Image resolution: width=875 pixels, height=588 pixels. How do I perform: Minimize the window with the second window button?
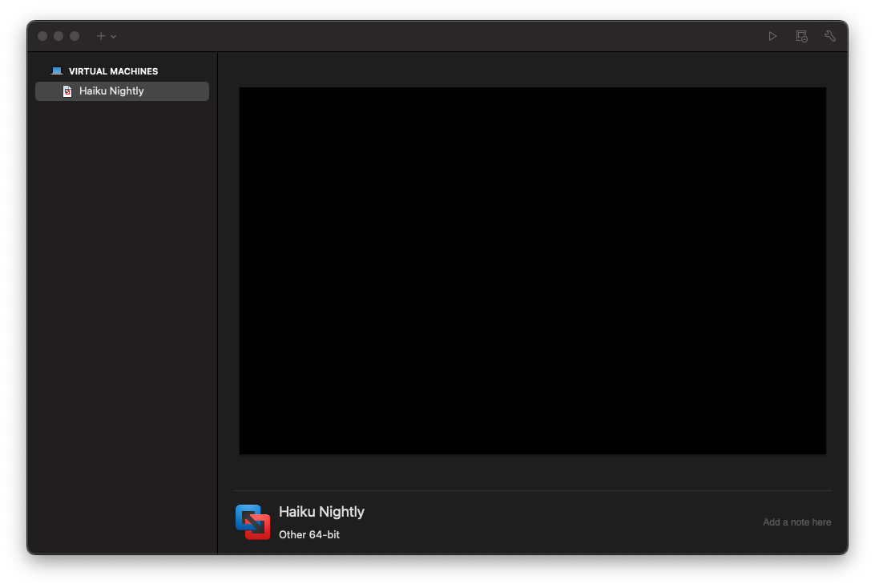(58, 36)
